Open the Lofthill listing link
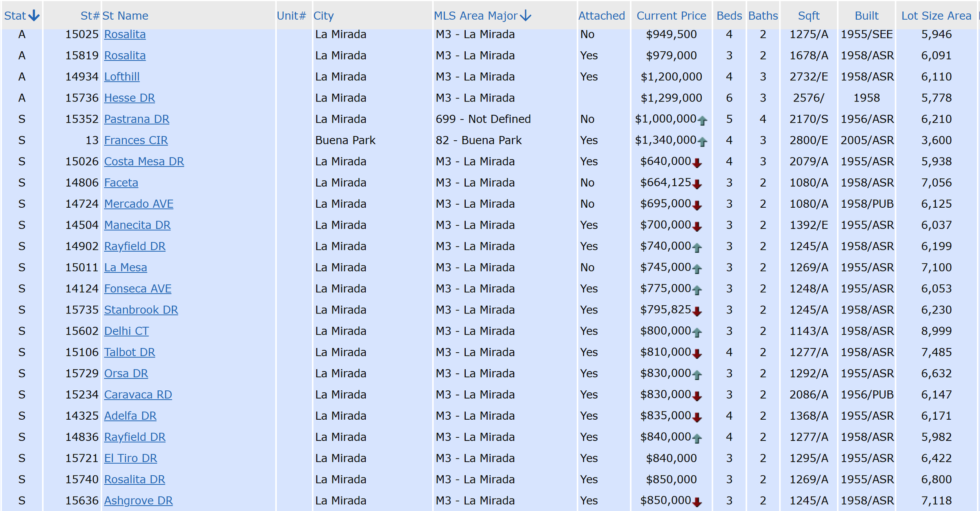980x511 pixels. tap(122, 77)
